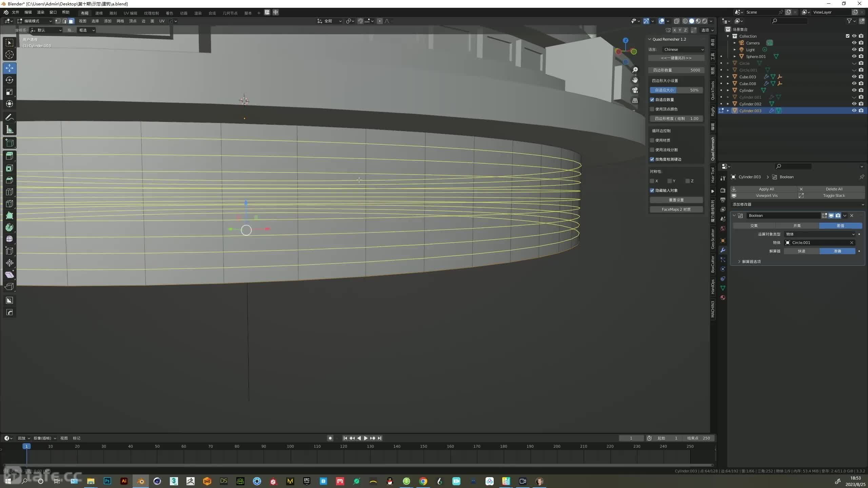Toggle the 按角度检测硬边 checkbox
The image size is (868, 488).
tap(652, 159)
